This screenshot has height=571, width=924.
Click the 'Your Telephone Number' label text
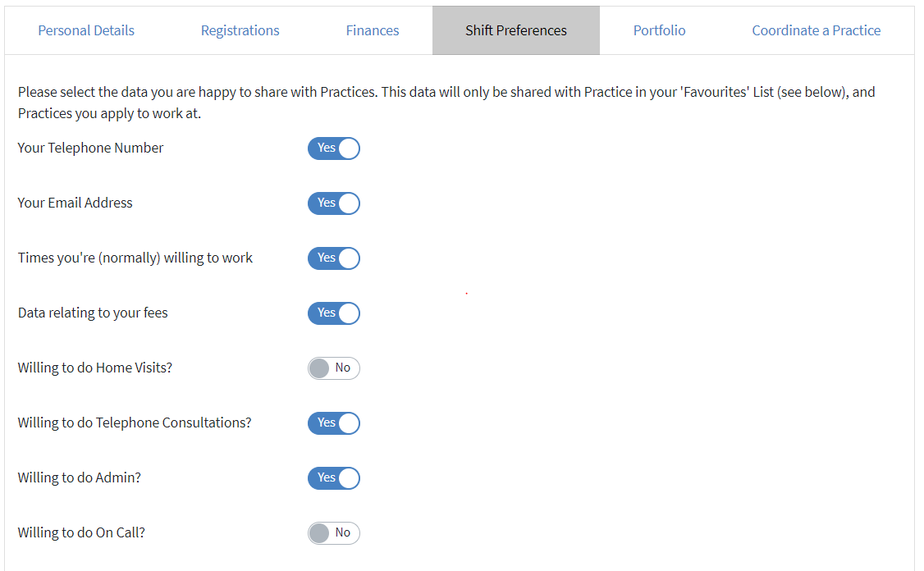pyautogui.click(x=90, y=148)
